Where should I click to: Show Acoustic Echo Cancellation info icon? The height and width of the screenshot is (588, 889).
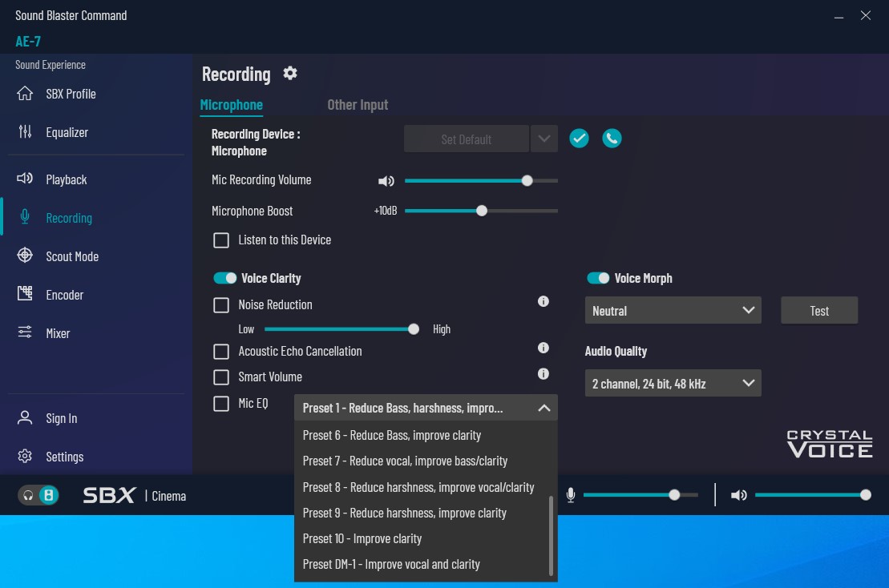544,348
